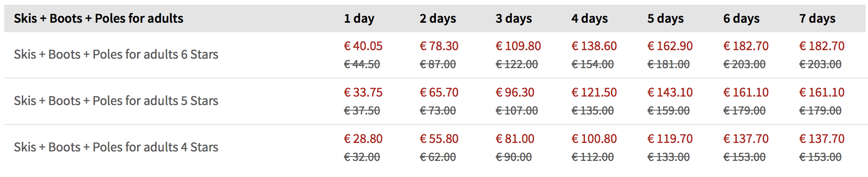868x177 pixels.
Task: Pick the € 100.80 four-day 4 Stars price
Action: (x=594, y=139)
